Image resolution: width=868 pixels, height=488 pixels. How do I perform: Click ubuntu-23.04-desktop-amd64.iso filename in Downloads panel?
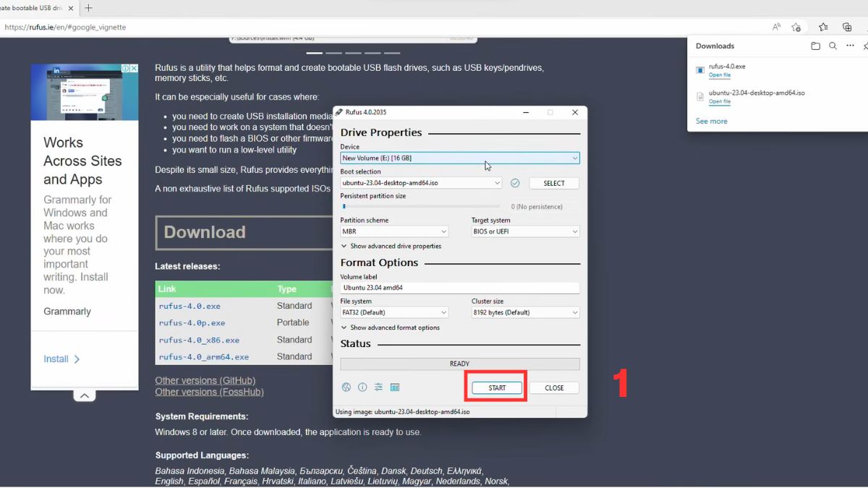click(x=757, y=93)
